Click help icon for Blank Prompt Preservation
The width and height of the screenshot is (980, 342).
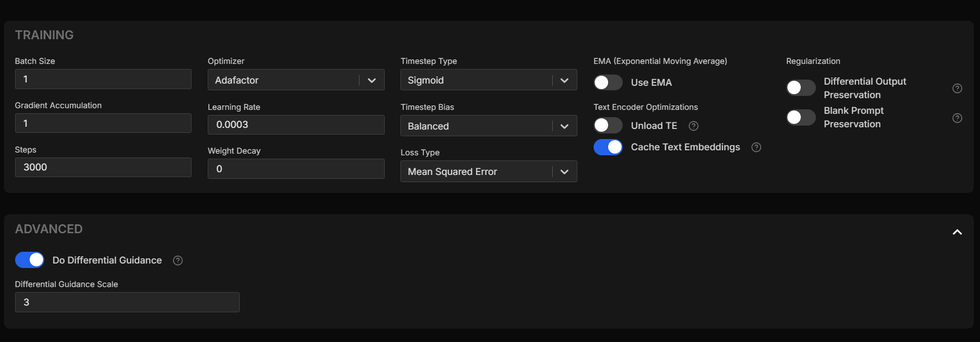tap(957, 118)
